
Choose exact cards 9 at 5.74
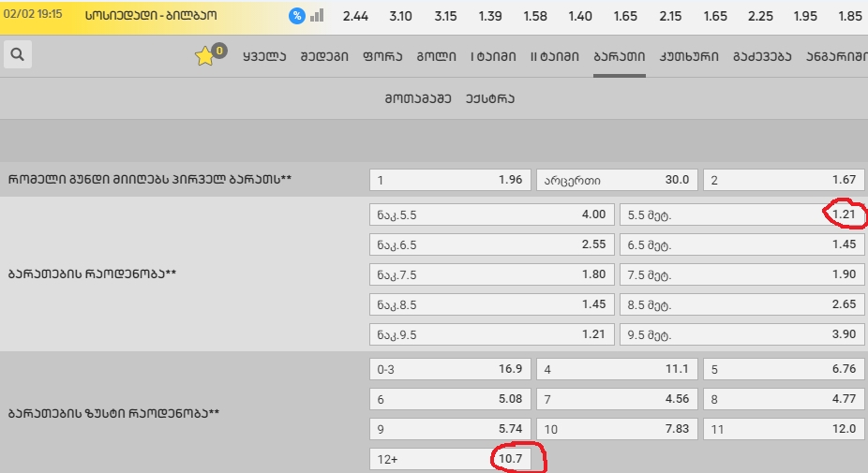tap(450, 429)
